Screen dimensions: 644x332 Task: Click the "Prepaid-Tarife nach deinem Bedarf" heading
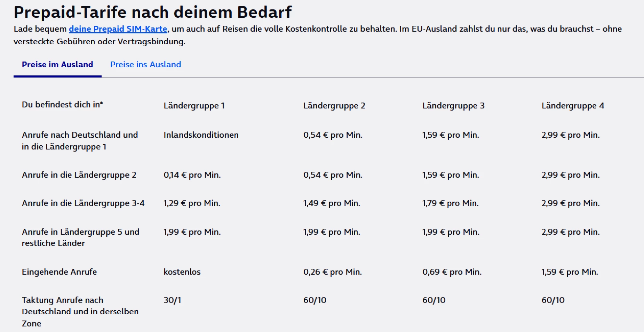153,12
